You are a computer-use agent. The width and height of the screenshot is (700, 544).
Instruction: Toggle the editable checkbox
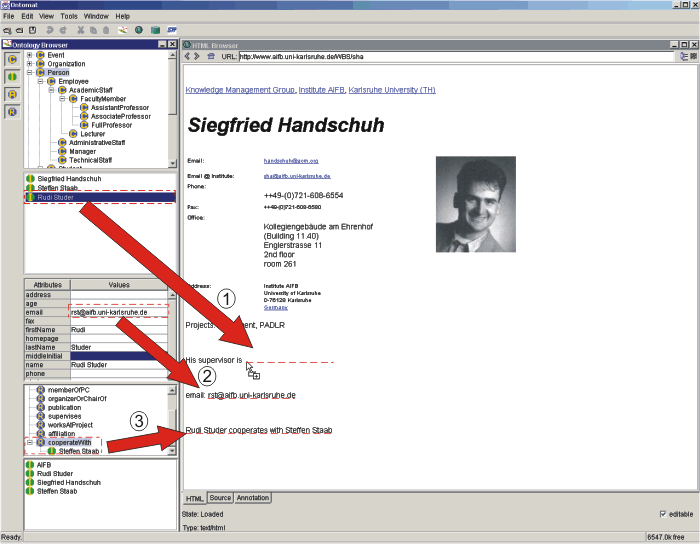click(663, 514)
